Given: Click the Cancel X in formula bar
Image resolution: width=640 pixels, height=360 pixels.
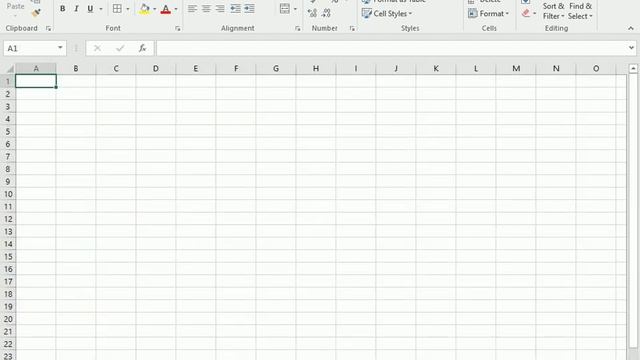Looking at the screenshot, I should tap(97, 48).
